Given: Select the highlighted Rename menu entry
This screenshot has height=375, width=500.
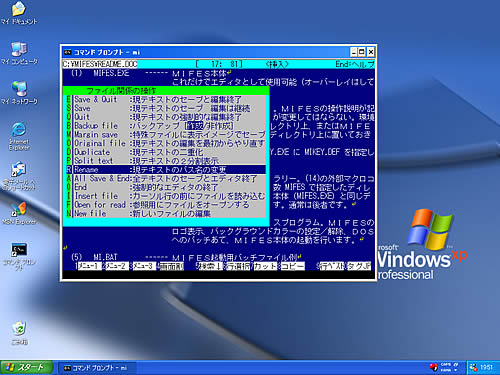Looking at the screenshot, I should pyautogui.click(x=166, y=169).
